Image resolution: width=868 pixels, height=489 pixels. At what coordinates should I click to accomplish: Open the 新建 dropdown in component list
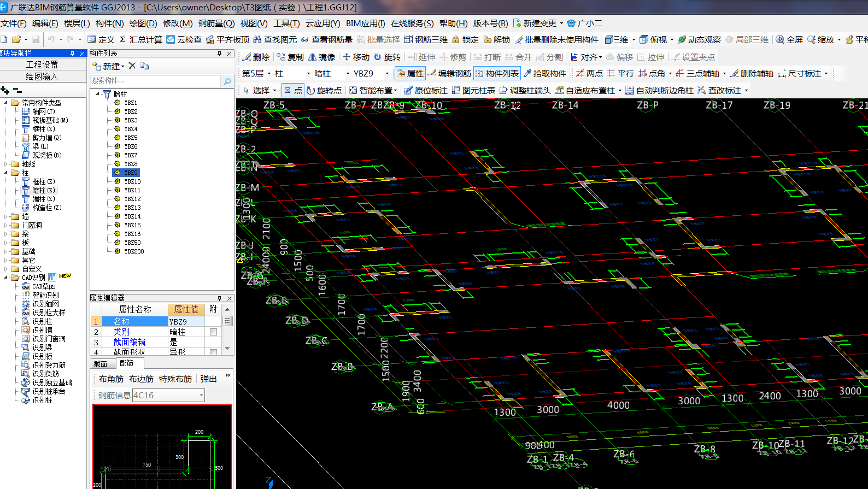[x=109, y=66]
